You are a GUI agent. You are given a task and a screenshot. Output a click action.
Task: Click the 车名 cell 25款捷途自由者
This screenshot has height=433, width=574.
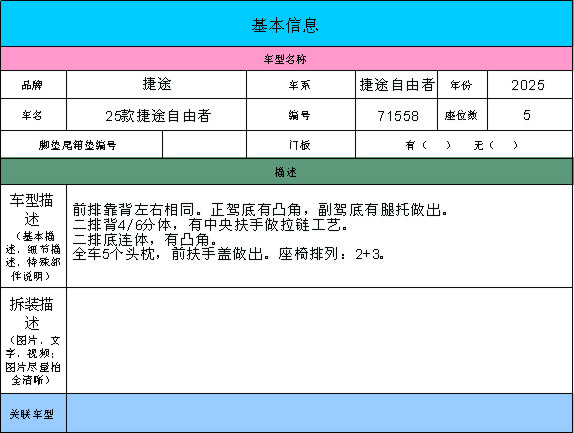point(156,115)
